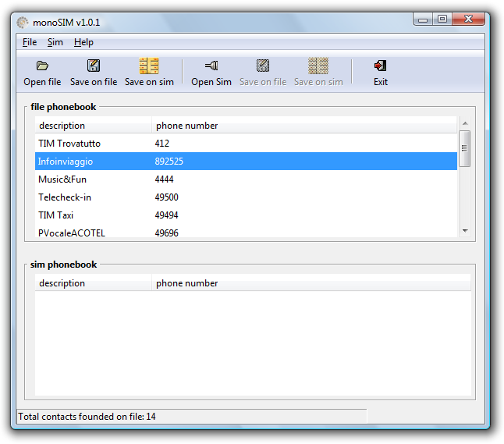Sort file phonebook by description column header
Viewport: 504px width, 444px height.
93,126
